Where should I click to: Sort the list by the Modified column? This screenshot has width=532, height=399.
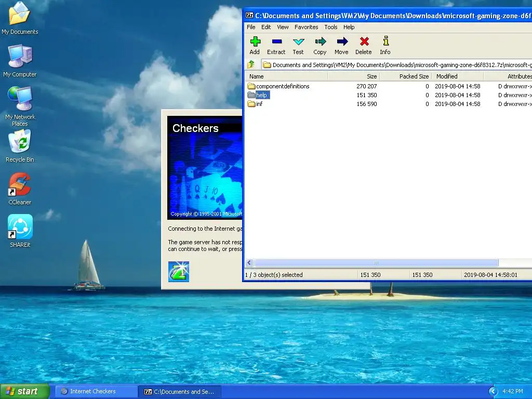(x=457, y=76)
